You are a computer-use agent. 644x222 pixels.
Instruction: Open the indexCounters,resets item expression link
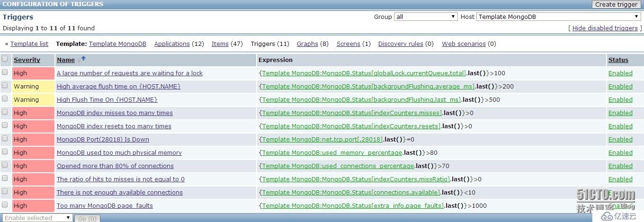coord(351,126)
